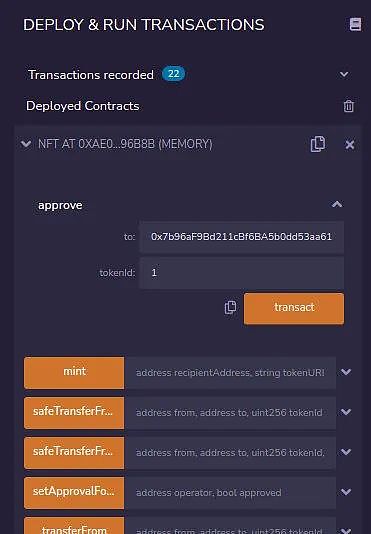Collapse the NFT contract instance
The height and width of the screenshot is (534, 371).
click(x=26, y=144)
